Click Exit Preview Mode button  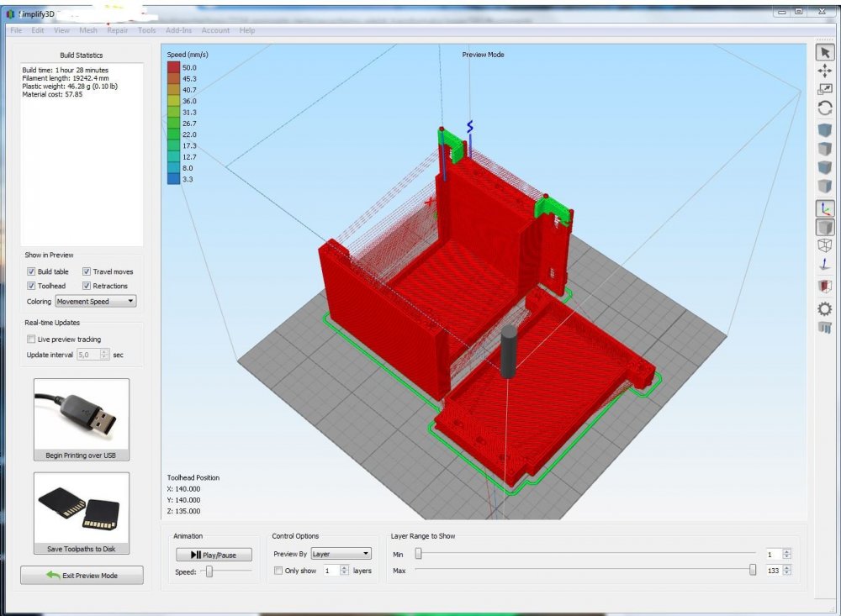pos(82,576)
